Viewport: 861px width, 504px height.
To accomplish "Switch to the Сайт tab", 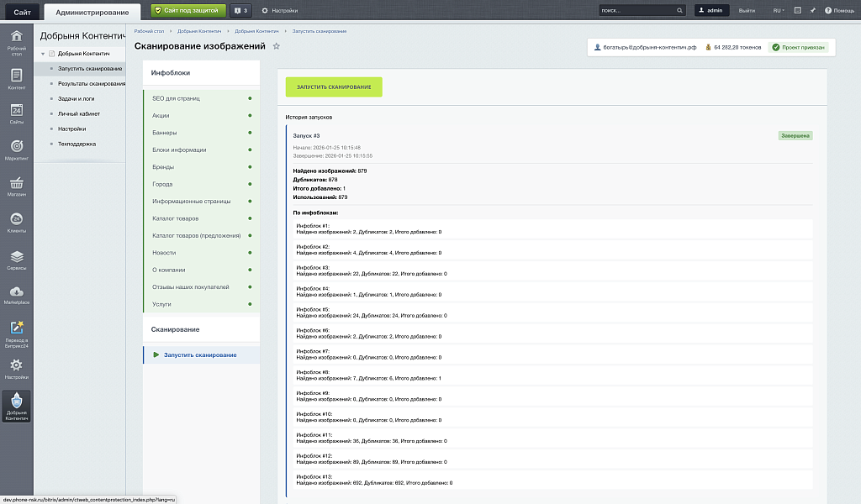I will (x=22, y=12).
